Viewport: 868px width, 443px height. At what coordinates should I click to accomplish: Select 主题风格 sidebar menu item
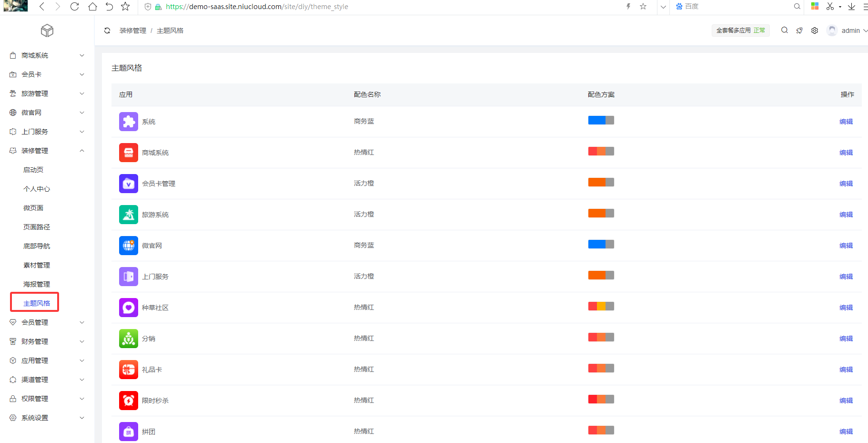pyautogui.click(x=37, y=303)
